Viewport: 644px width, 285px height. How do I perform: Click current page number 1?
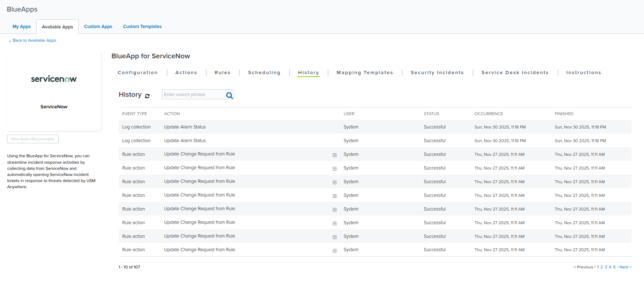598,267
